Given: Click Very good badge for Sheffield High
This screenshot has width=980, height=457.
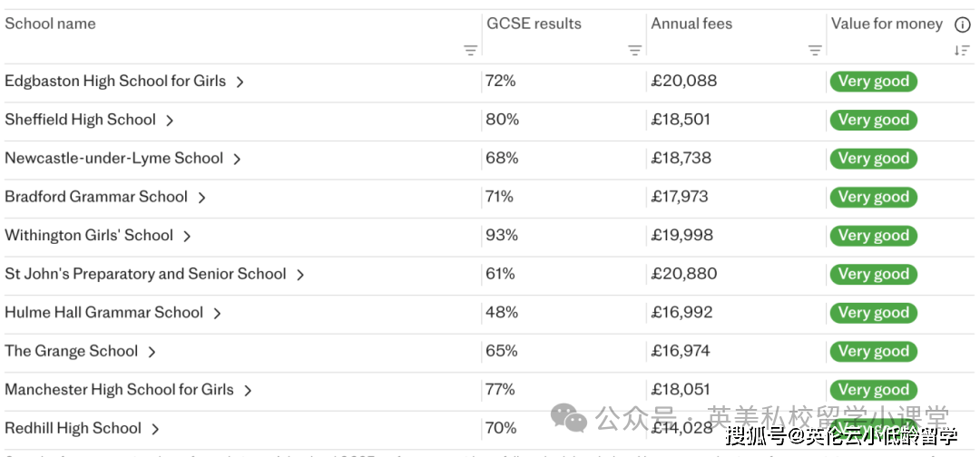Looking at the screenshot, I should [873, 121].
